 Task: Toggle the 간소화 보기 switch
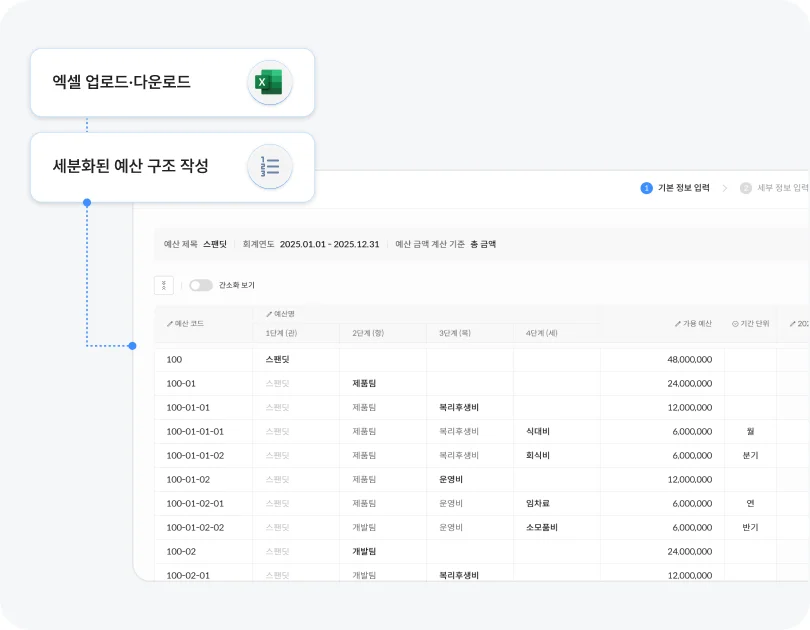click(x=201, y=285)
